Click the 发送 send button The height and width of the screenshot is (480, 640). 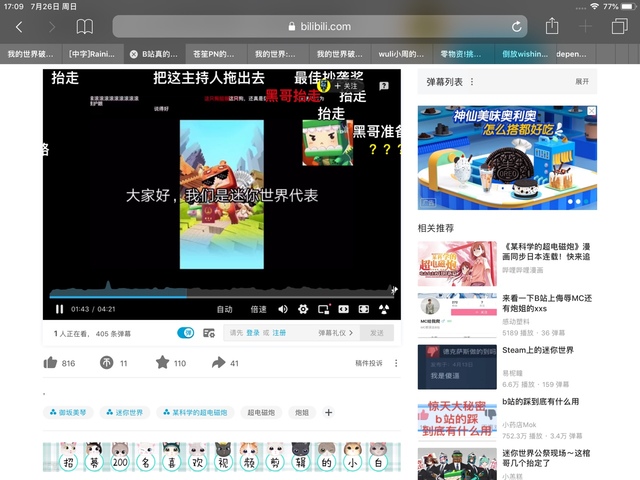pyautogui.click(x=377, y=333)
